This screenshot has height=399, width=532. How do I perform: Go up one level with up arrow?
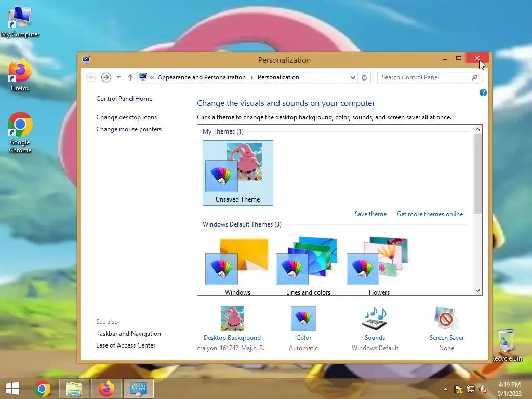tap(130, 77)
